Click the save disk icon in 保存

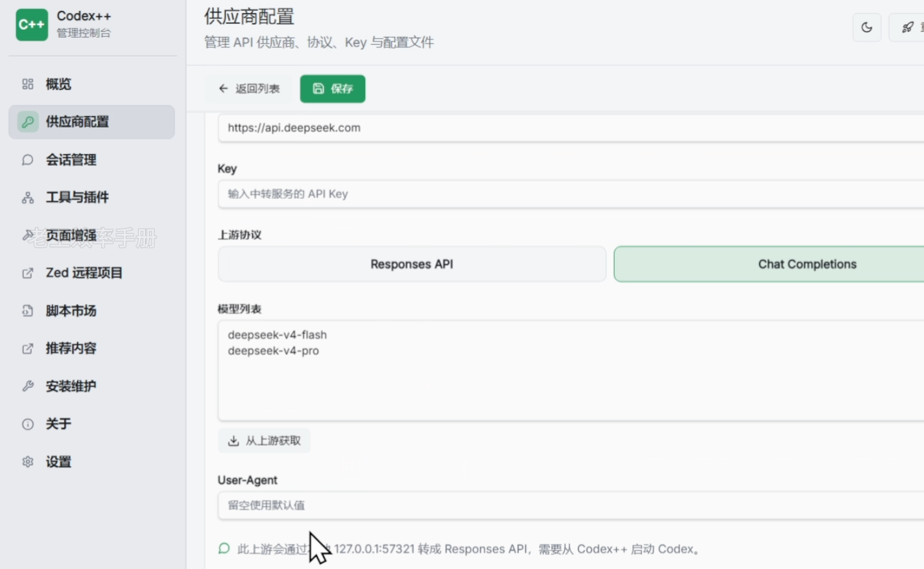pyautogui.click(x=318, y=88)
